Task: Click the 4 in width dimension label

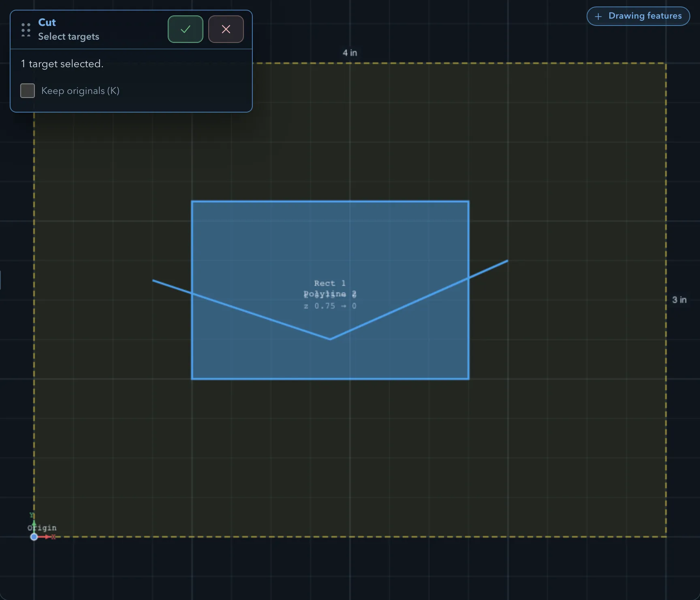Action: [x=350, y=53]
